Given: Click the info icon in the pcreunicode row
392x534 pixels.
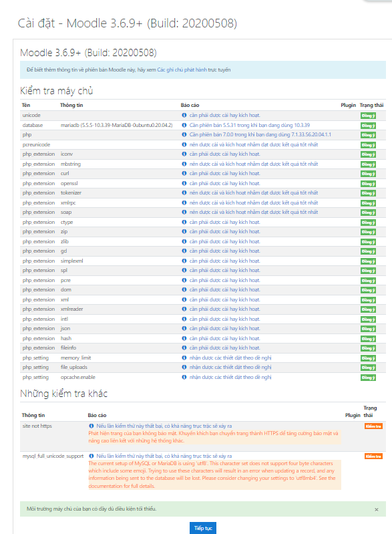Looking at the screenshot, I should coord(184,144).
